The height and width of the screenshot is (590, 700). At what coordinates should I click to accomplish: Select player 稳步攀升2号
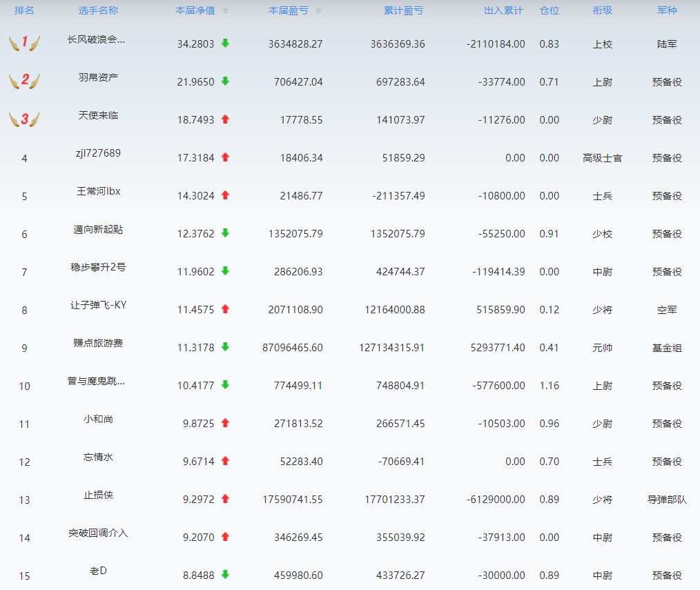(x=98, y=267)
